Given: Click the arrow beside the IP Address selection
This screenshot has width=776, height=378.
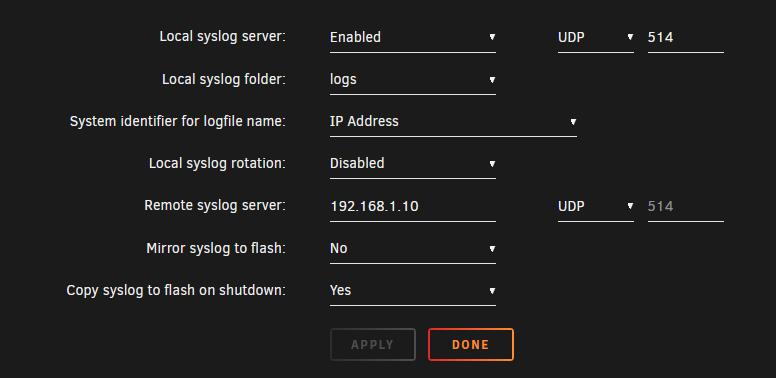Looking at the screenshot, I should tap(573, 121).
